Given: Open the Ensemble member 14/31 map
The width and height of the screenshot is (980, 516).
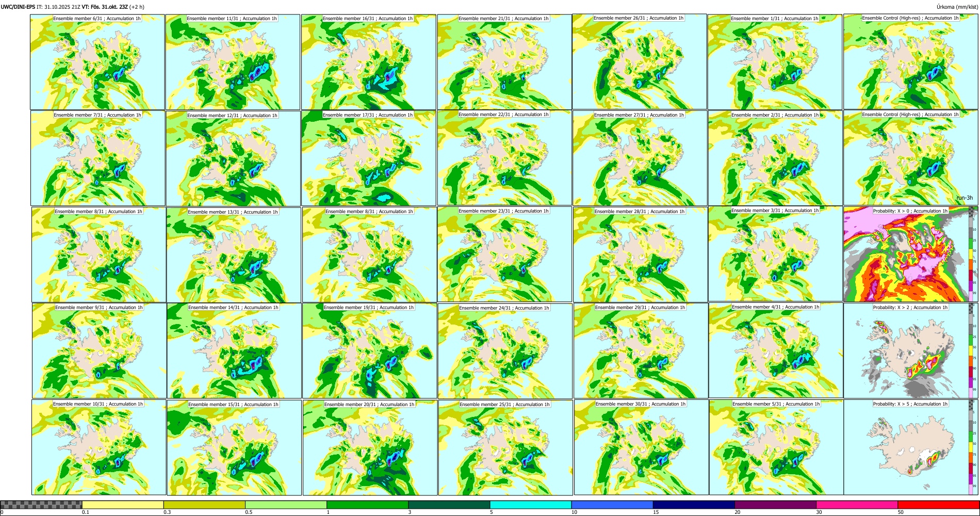Looking at the screenshot, I should (x=234, y=350).
